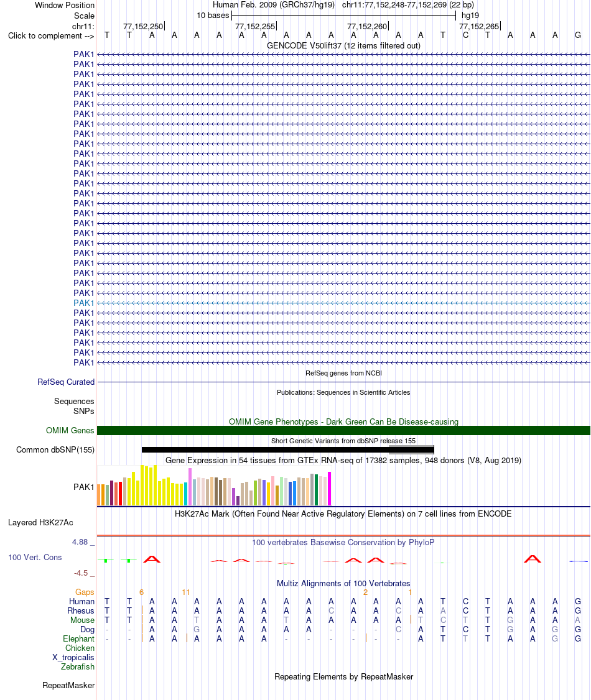Click the Dog species row label

tap(88, 630)
